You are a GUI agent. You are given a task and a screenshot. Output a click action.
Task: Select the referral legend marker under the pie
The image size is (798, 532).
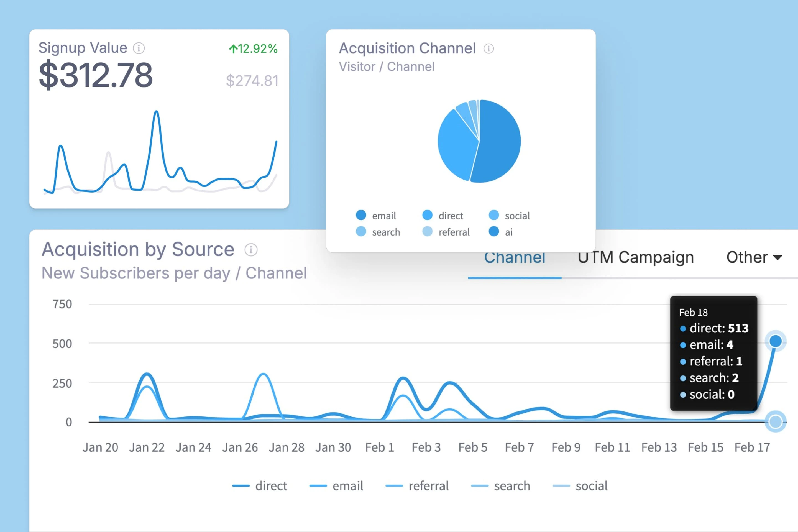(x=427, y=232)
